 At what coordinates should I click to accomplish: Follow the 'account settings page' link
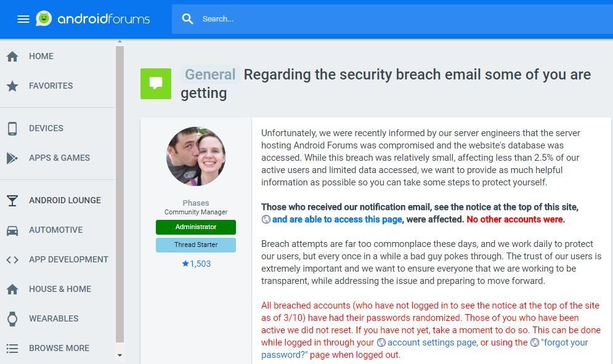(432, 342)
